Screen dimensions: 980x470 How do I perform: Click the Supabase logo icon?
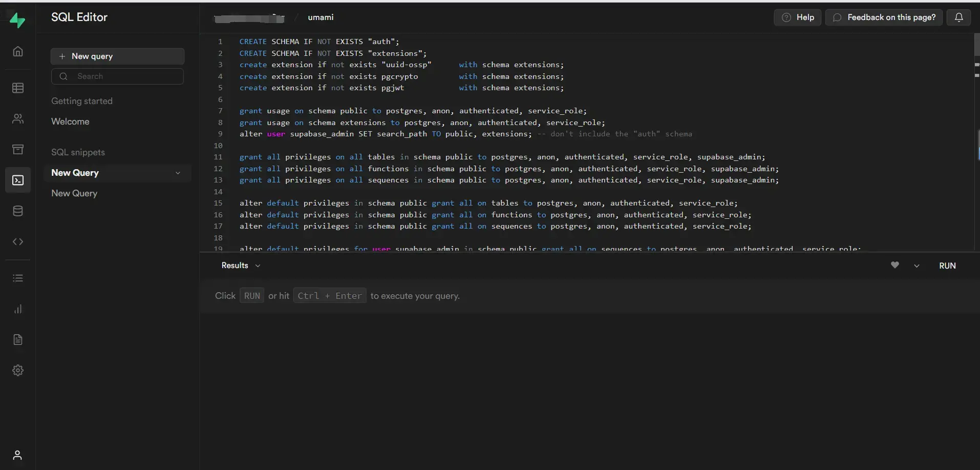tap(17, 20)
